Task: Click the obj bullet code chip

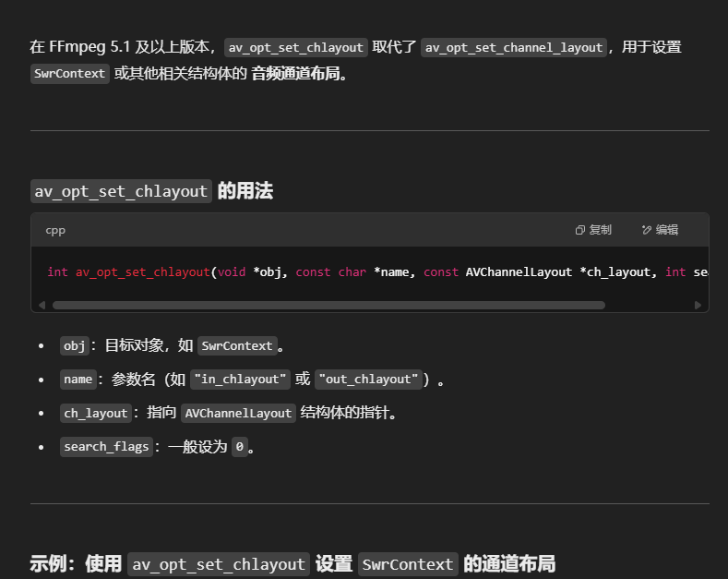Action: point(74,345)
